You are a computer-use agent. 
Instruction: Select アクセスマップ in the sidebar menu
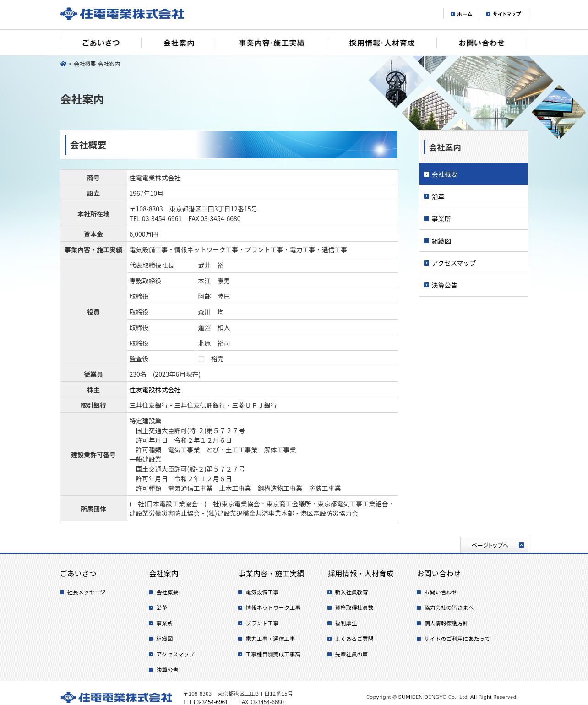pos(474,263)
